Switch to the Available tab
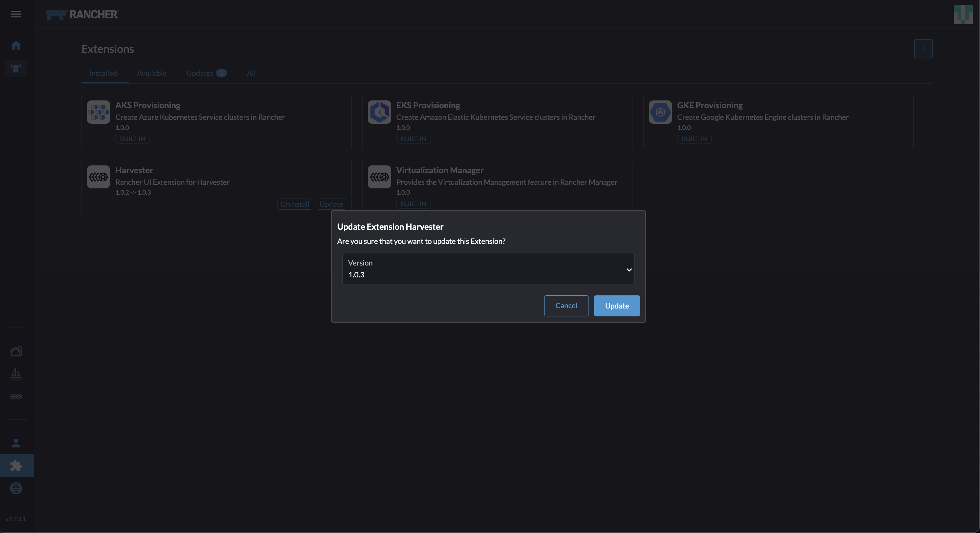 [x=151, y=73]
